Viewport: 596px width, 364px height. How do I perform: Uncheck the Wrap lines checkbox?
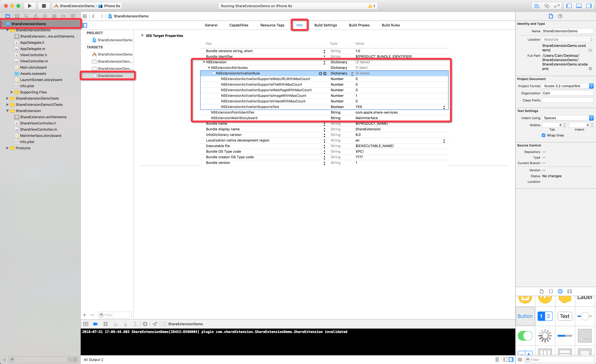click(544, 135)
